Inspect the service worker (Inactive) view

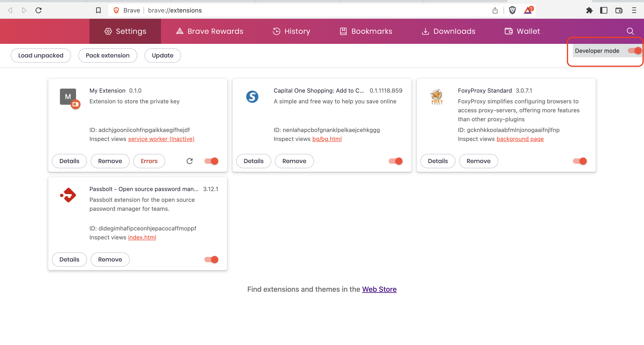pyautogui.click(x=161, y=139)
